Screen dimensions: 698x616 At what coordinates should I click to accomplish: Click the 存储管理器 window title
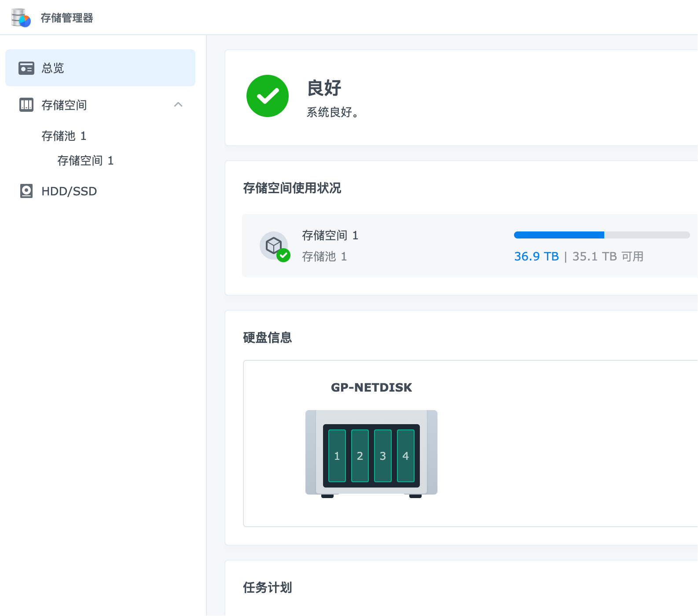click(x=67, y=18)
